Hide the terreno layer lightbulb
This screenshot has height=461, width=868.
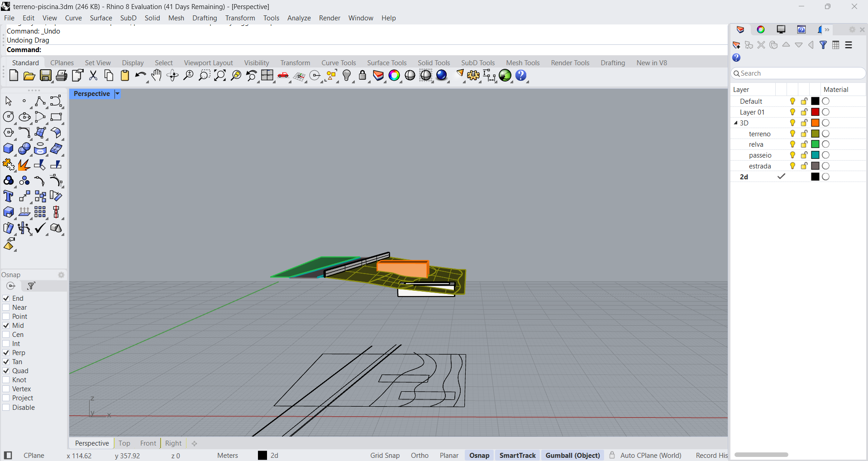point(792,134)
